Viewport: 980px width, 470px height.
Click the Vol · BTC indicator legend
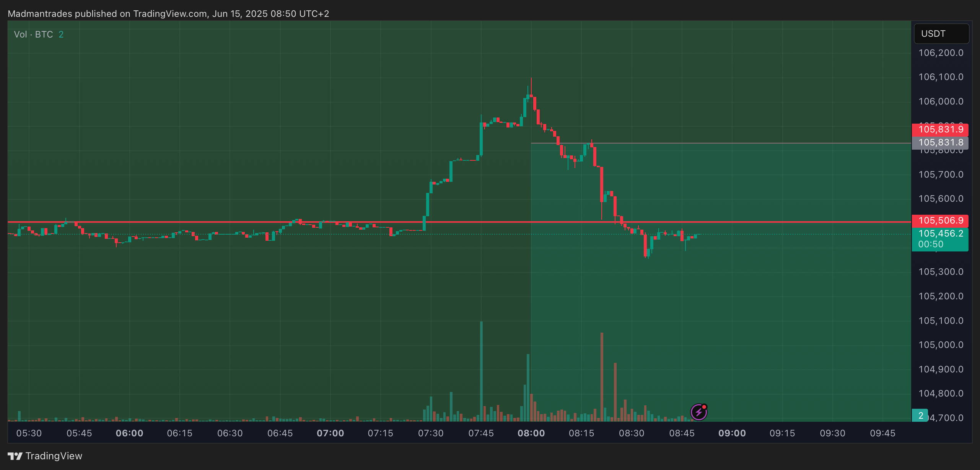(39, 34)
